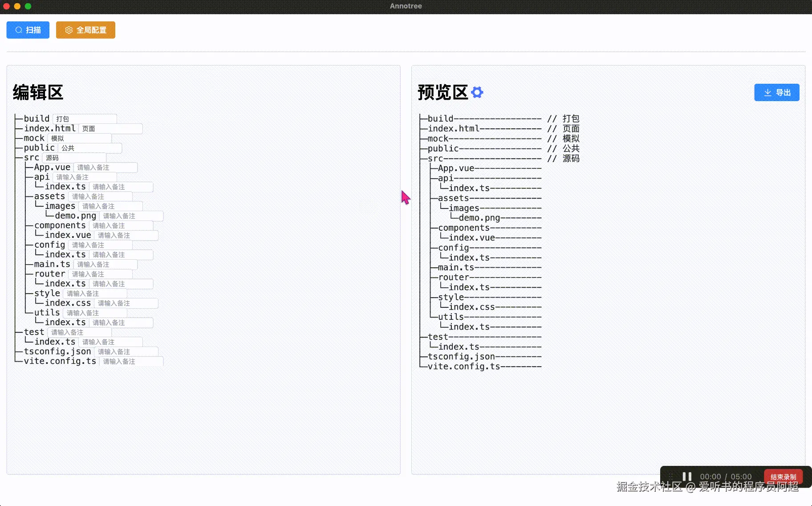The image size is (812, 506).
Task: Click note input beside router folder
Action: [x=100, y=274]
